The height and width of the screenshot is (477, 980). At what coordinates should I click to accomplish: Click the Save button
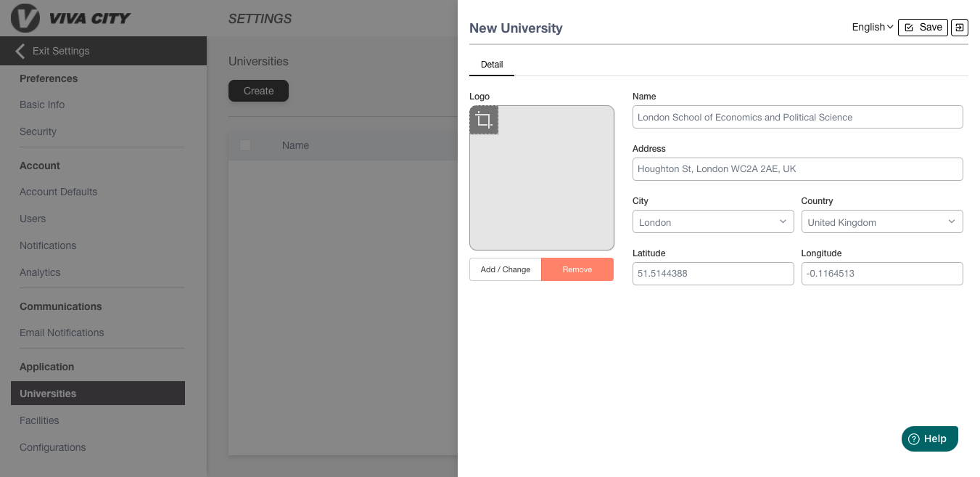point(923,28)
